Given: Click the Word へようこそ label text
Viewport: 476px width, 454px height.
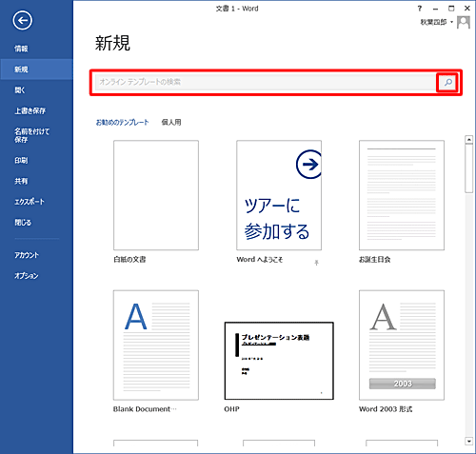Looking at the screenshot, I should click(x=260, y=260).
